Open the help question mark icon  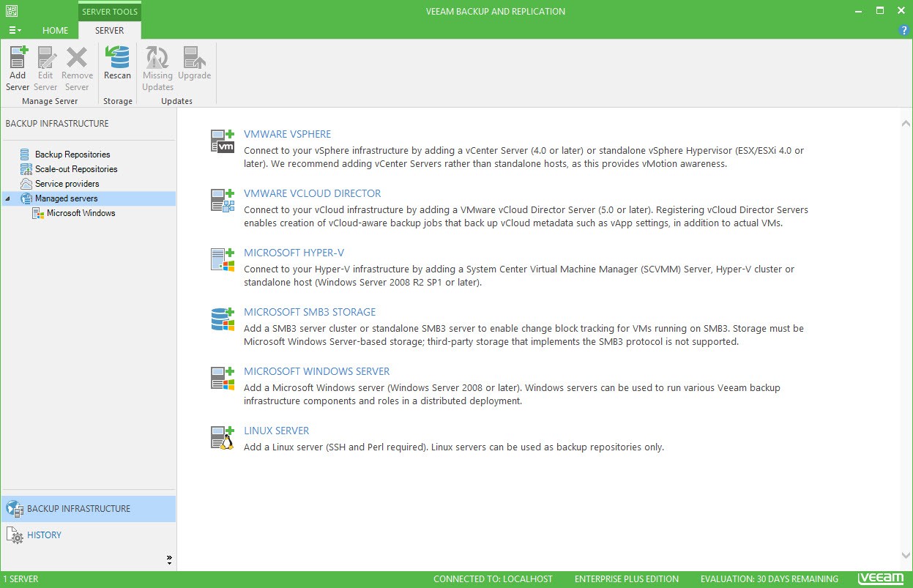pyautogui.click(x=904, y=31)
